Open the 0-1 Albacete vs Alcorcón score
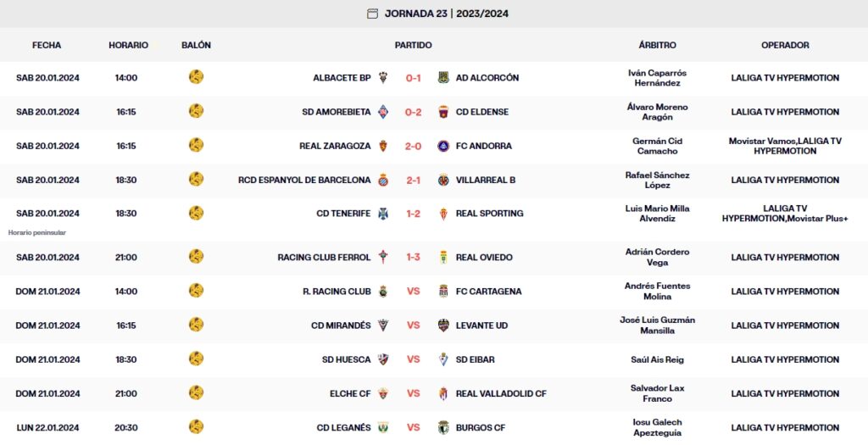Screen dimensions: 868x445 [414, 78]
